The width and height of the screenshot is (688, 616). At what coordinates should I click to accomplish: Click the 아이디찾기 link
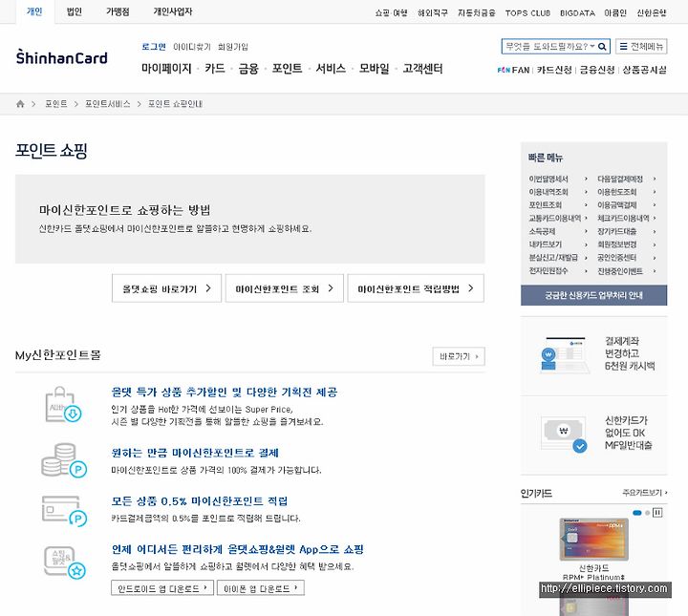[192, 47]
